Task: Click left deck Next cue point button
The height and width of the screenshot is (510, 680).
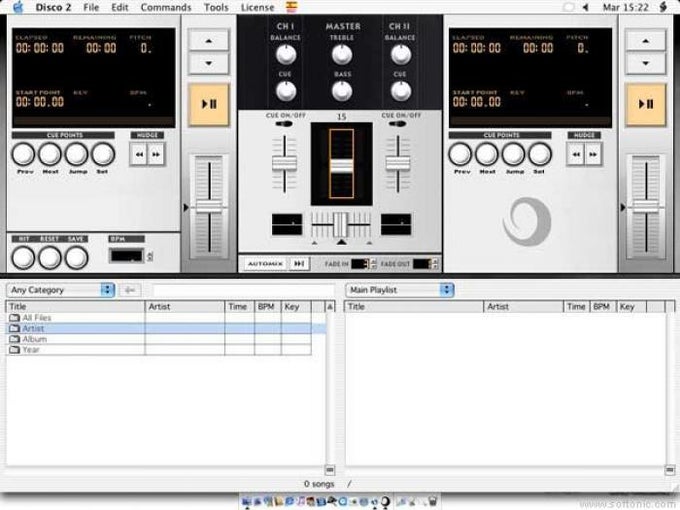Action: click(x=50, y=154)
